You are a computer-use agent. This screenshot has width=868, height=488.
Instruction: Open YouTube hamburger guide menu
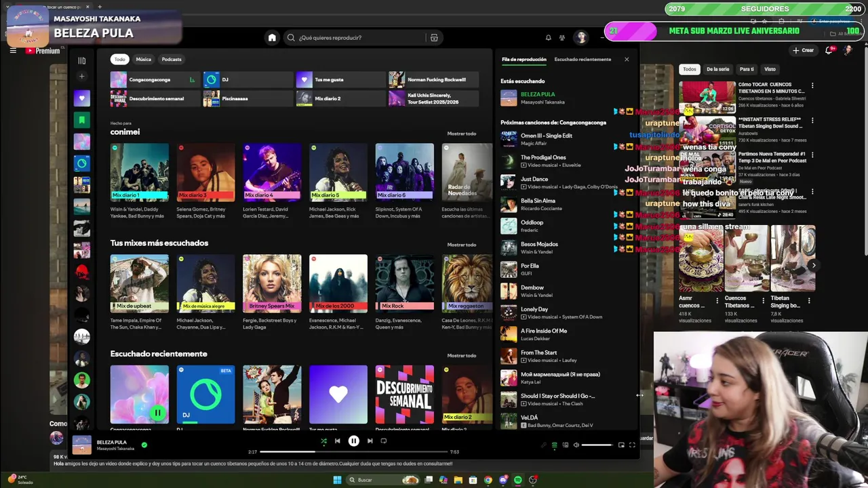click(13, 50)
